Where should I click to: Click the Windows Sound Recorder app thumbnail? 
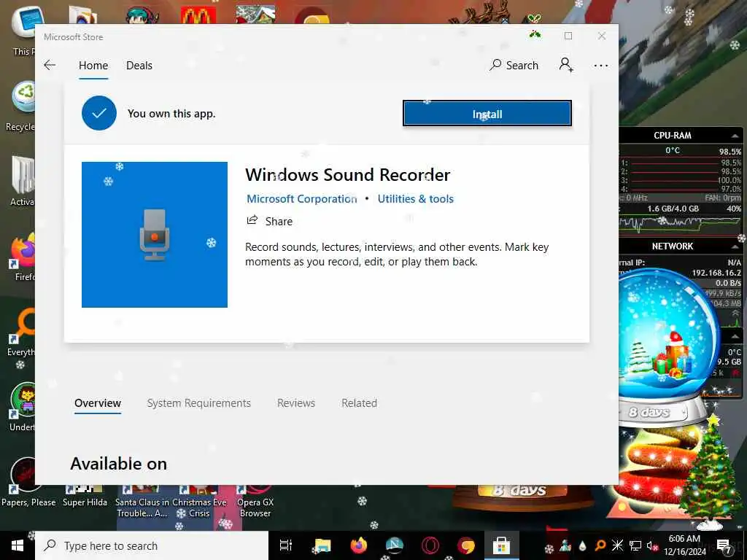coord(155,235)
